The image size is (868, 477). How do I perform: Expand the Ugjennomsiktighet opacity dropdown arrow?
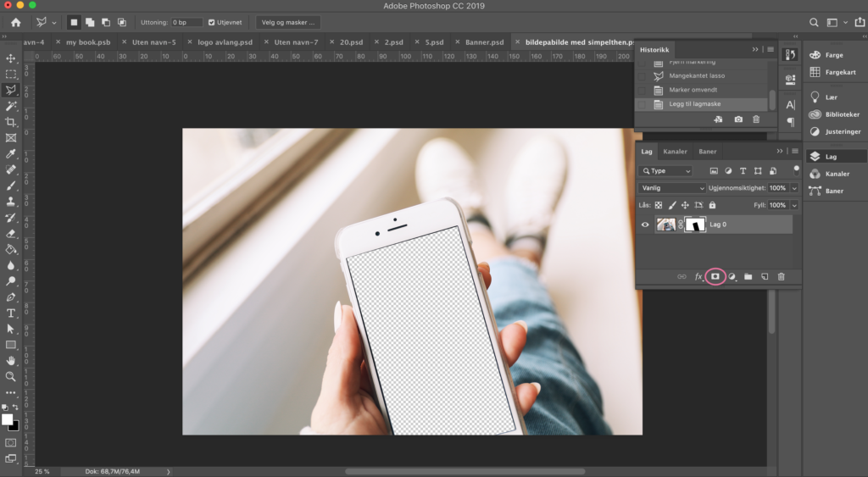pyautogui.click(x=794, y=188)
